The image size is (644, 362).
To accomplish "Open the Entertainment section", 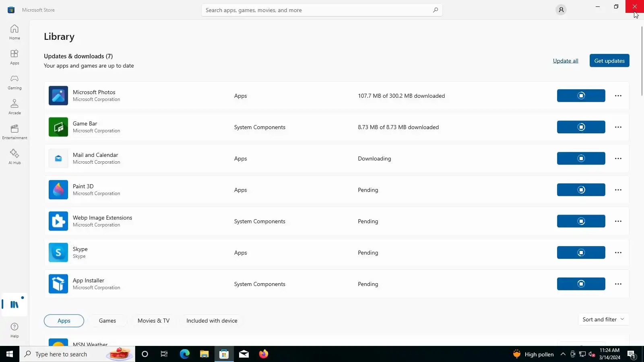I will point(14,132).
